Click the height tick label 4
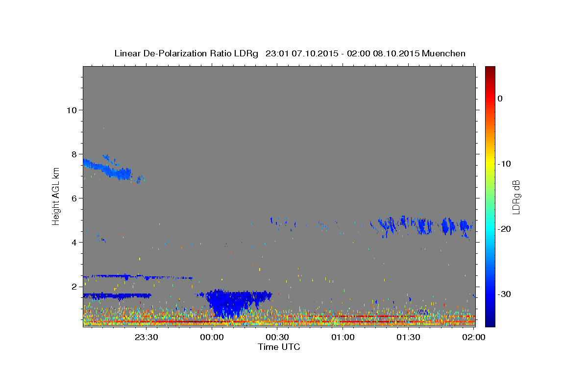 (x=74, y=242)
